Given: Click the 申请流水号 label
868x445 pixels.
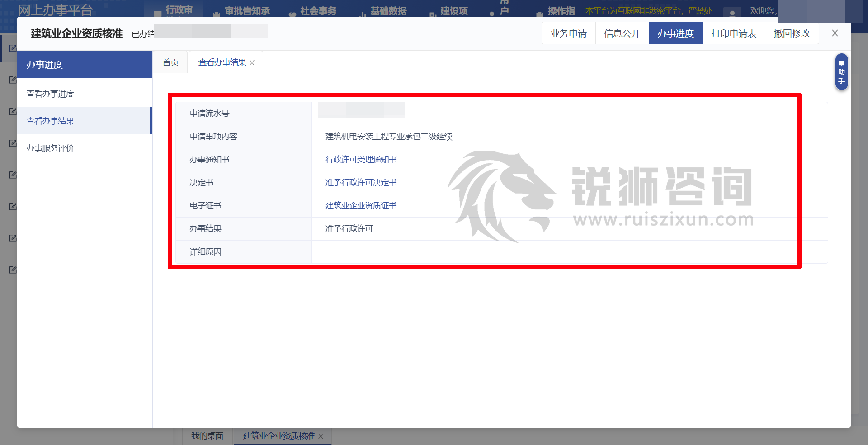Looking at the screenshot, I should click(x=209, y=114).
